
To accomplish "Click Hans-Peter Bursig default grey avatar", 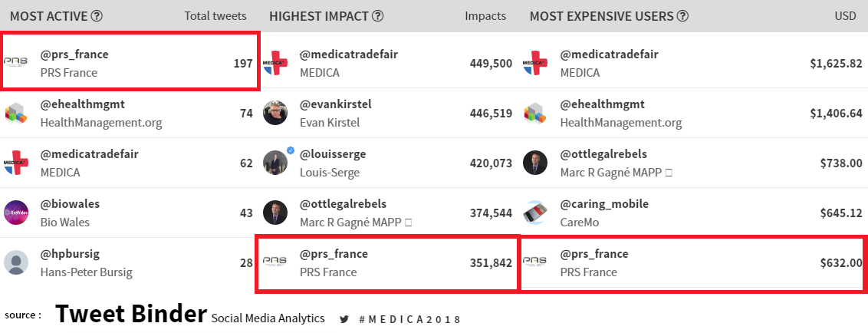I will [16, 262].
